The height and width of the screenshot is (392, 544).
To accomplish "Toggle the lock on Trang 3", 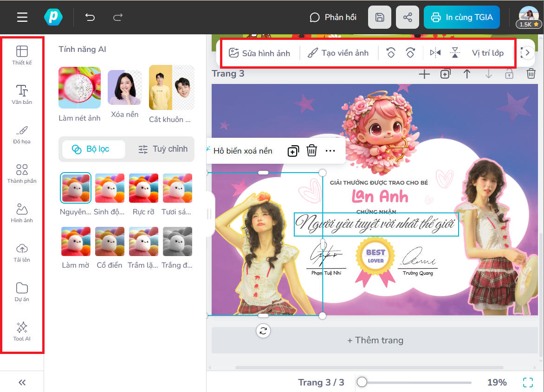I will tap(509, 73).
